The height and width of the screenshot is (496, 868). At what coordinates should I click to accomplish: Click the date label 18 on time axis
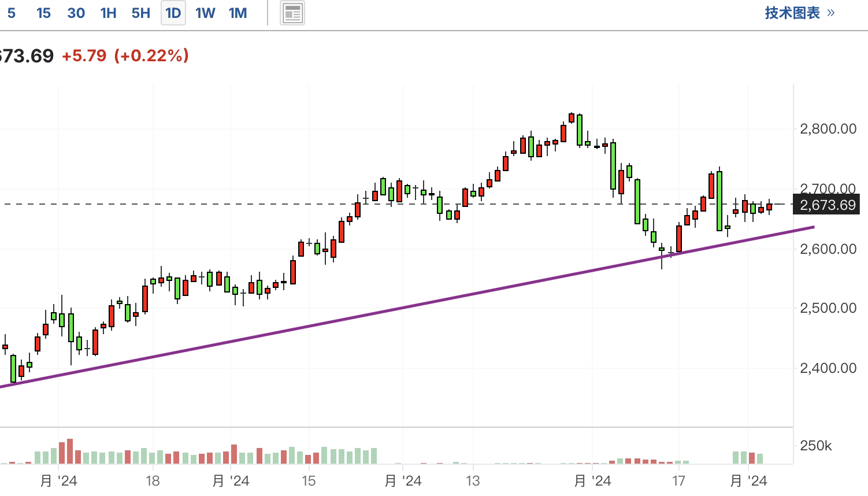coord(153,481)
